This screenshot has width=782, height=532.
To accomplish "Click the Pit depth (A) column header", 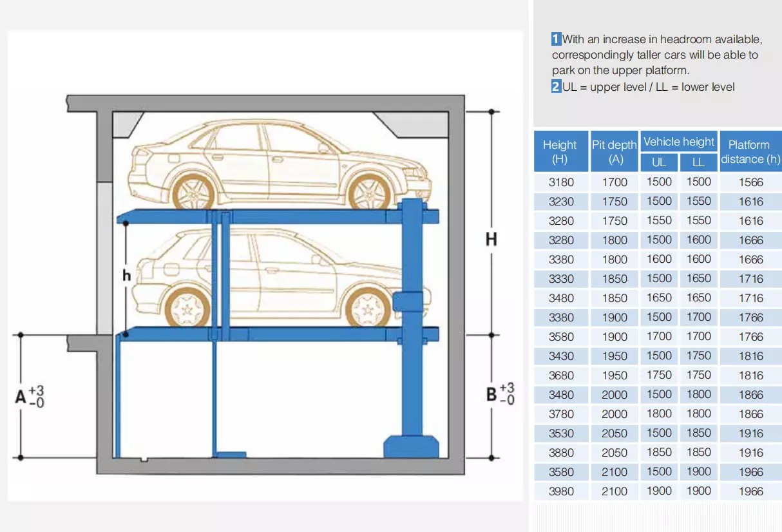I will 615,152.
